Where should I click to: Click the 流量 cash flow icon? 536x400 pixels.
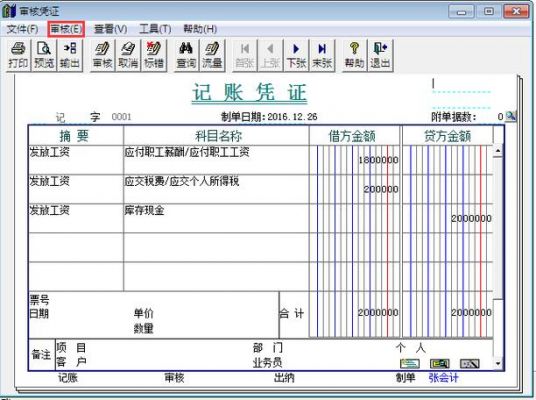pos(212,55)
